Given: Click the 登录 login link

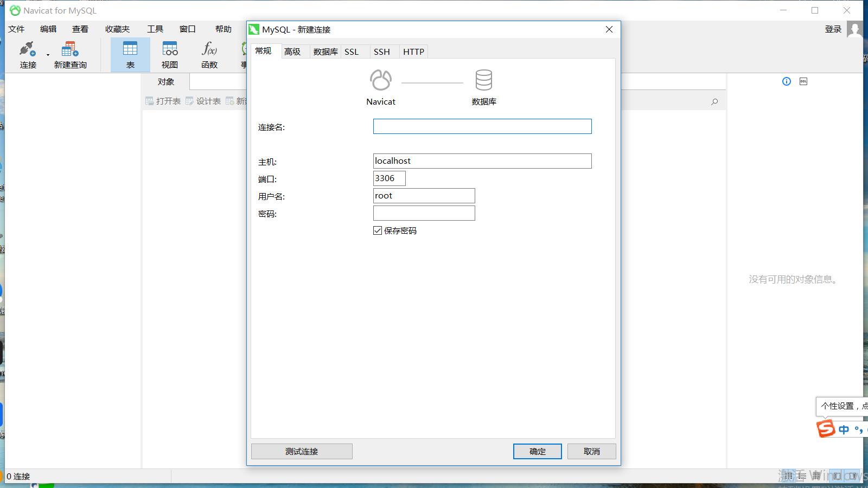Looking at the screenshot, I should (833, 29).
